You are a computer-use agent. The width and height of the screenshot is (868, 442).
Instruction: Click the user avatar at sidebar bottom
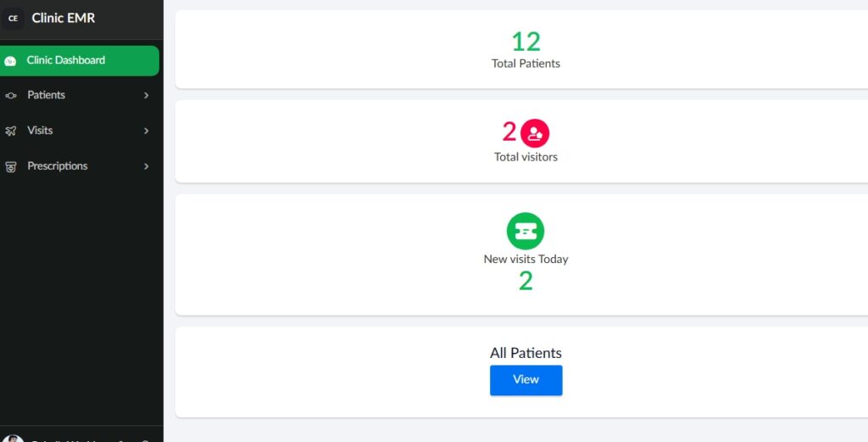point(13,439)
